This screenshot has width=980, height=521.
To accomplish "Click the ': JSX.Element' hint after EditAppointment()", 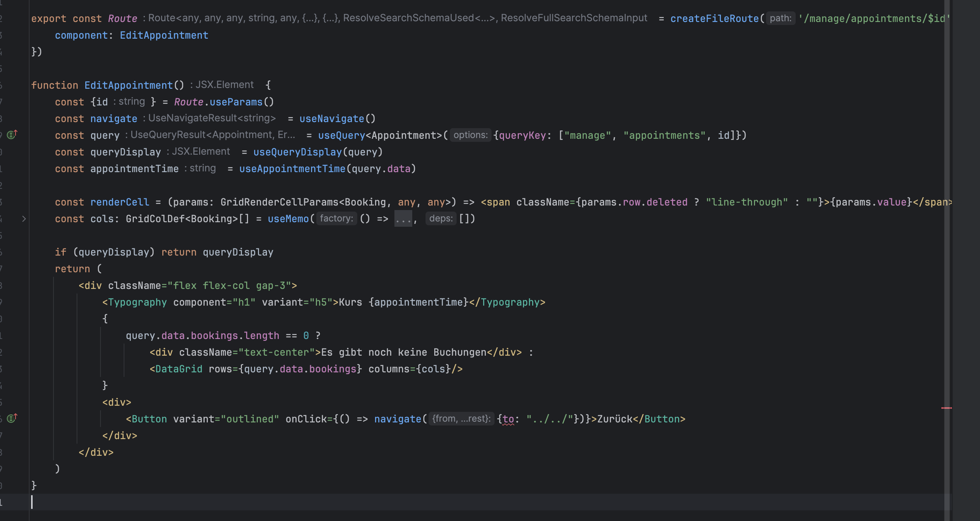I will (222, 85).
